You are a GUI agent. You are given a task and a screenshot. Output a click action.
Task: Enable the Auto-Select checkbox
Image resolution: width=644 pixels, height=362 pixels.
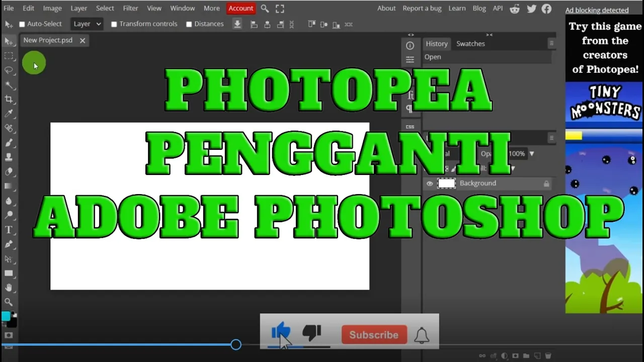coord(22,24)
